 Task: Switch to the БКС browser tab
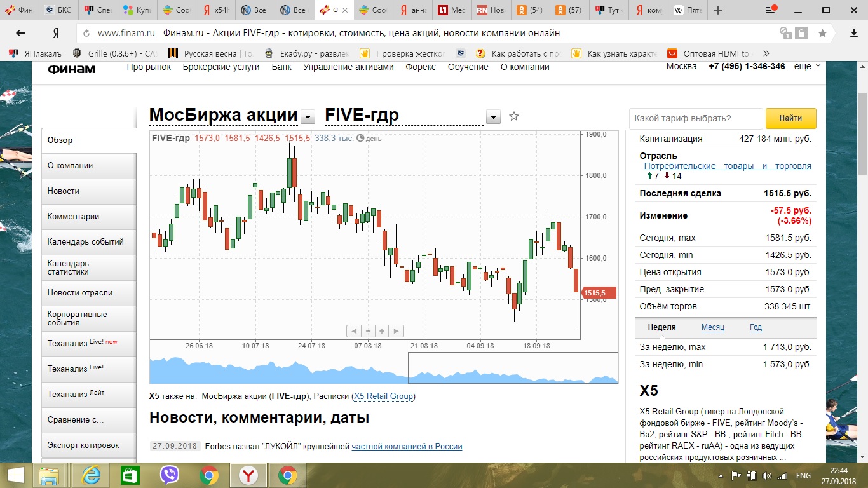point(58,10)
